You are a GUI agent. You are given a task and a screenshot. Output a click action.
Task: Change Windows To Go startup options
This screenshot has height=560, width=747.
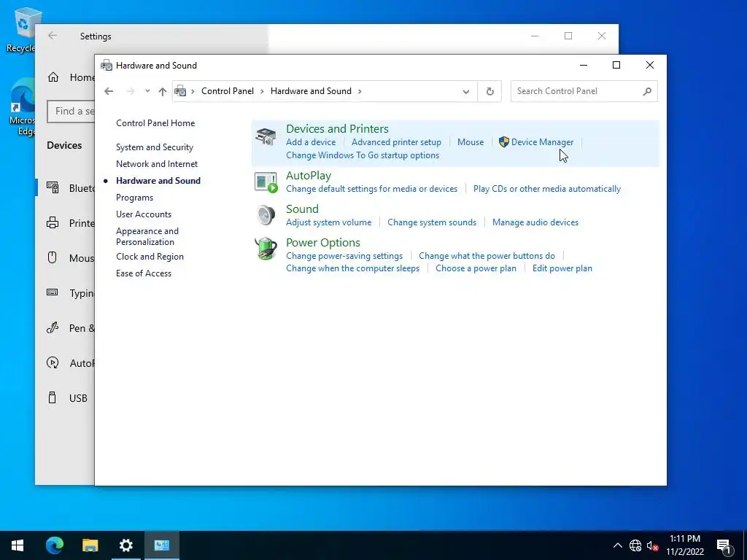(x=363, y=155)
